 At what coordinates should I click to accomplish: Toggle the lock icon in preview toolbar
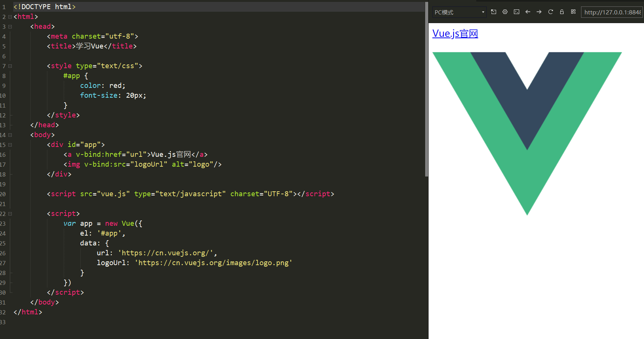point(562,12)
